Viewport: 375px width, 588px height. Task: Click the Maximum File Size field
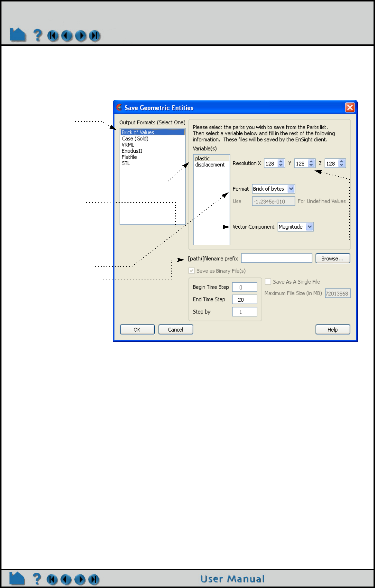tap(338, 293)
